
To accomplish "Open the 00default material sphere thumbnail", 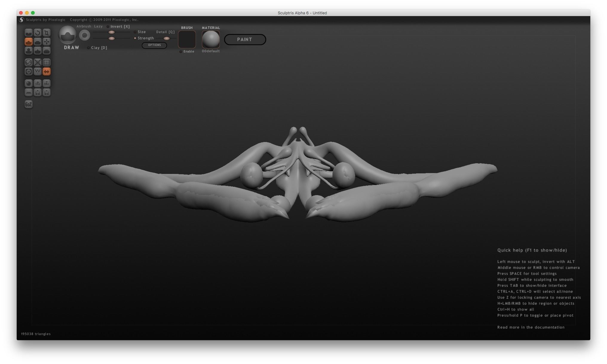I will coord(211,39).
